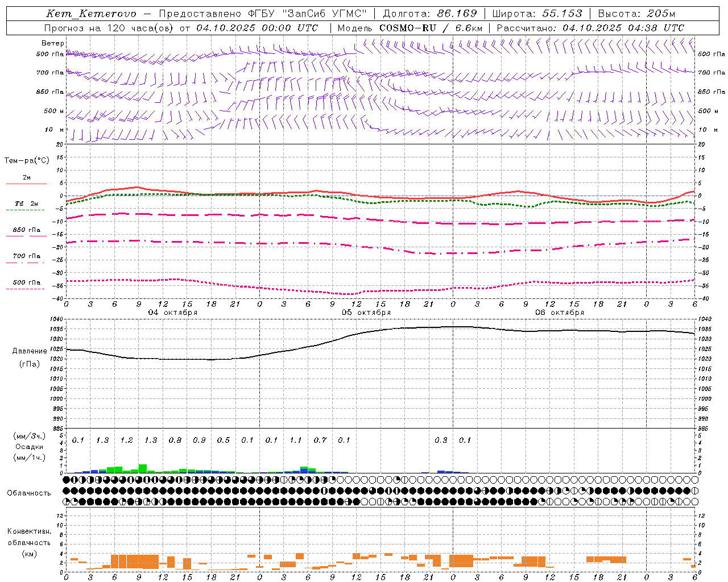
Task: Click the "Td 2м" dew point legend entry
Action: 26,203
